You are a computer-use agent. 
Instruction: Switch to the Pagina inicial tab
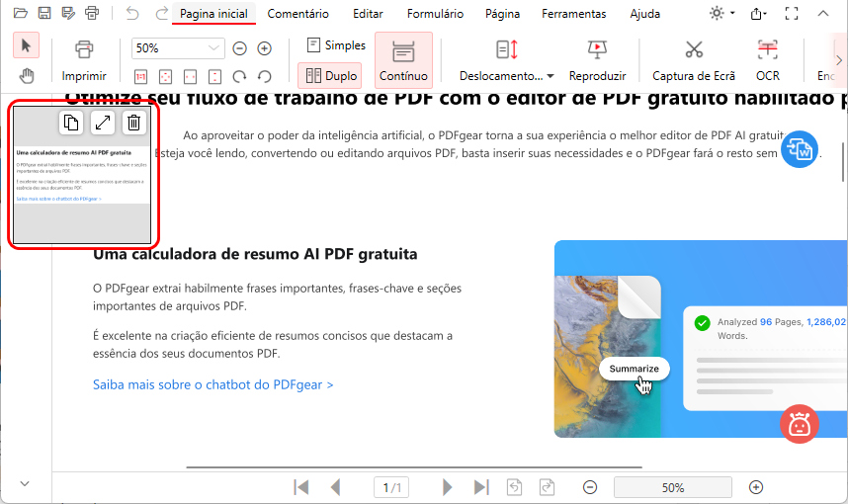[x=213, y=14]
